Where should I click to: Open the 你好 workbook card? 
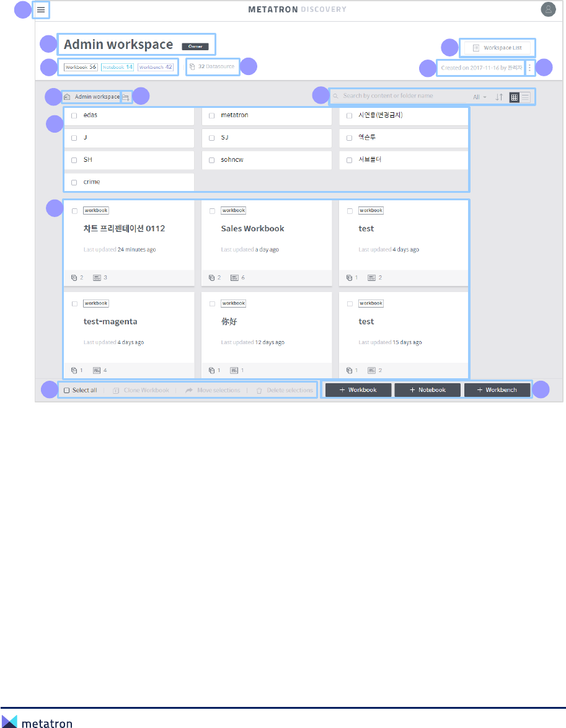tap(267, 335)
